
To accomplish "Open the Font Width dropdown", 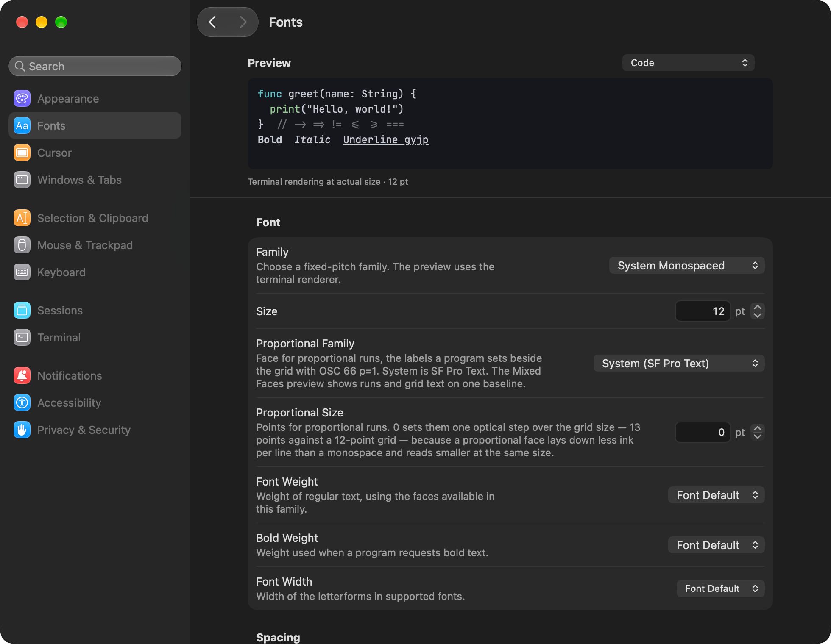I will pyautogui.click(x=720, y=588).
